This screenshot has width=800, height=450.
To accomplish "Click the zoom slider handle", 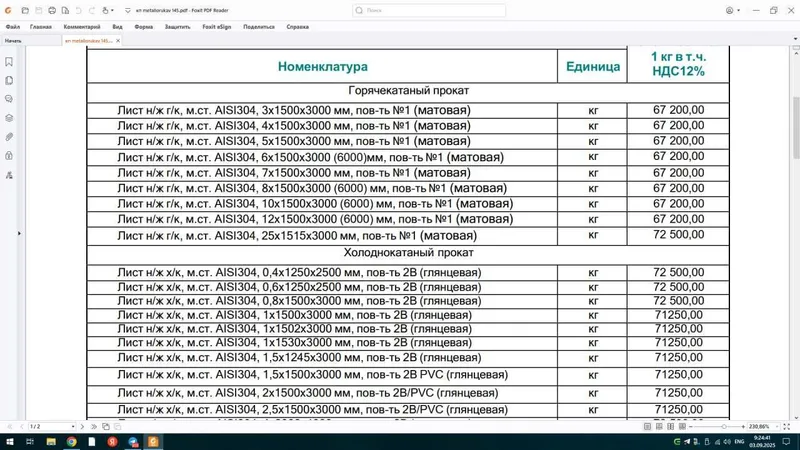I will coord(723,427).
